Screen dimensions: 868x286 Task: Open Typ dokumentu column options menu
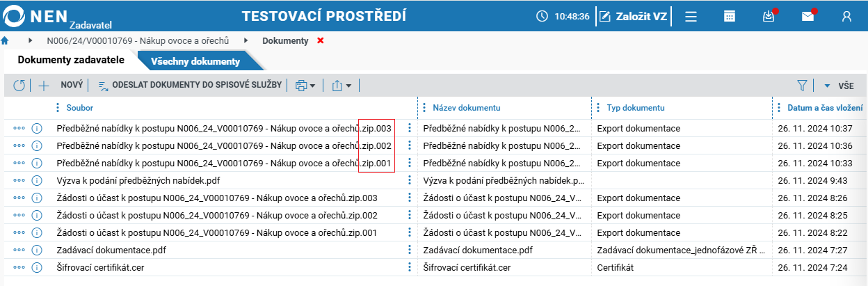[598, 108]
